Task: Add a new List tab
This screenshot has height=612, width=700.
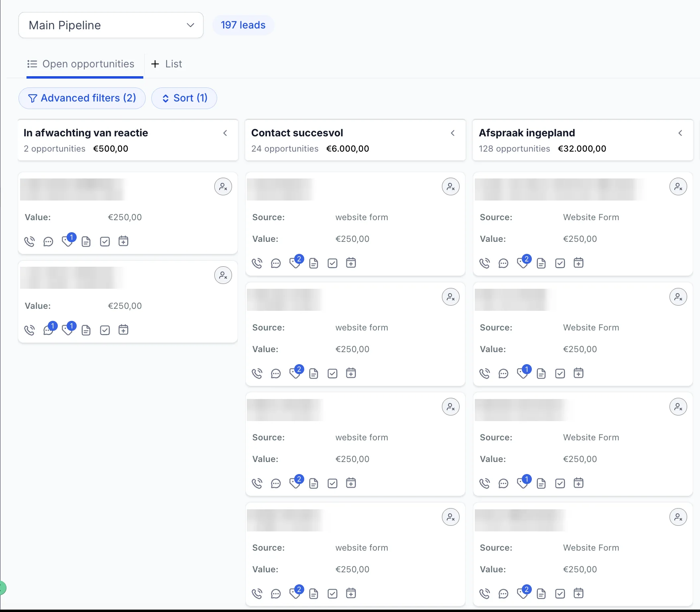Action: (x=167, y=64)
